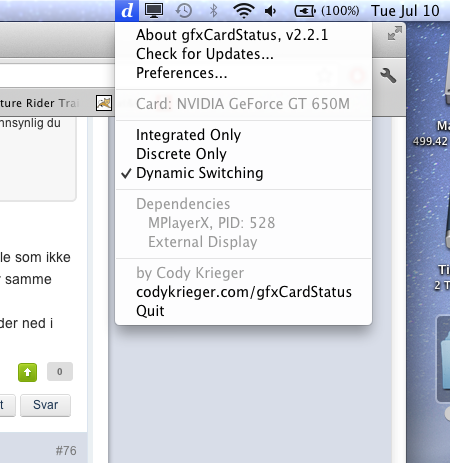Screen dimensions: 450x463
Task: Select Discrete Only graphics mode
Action: (x=243, y=154)
